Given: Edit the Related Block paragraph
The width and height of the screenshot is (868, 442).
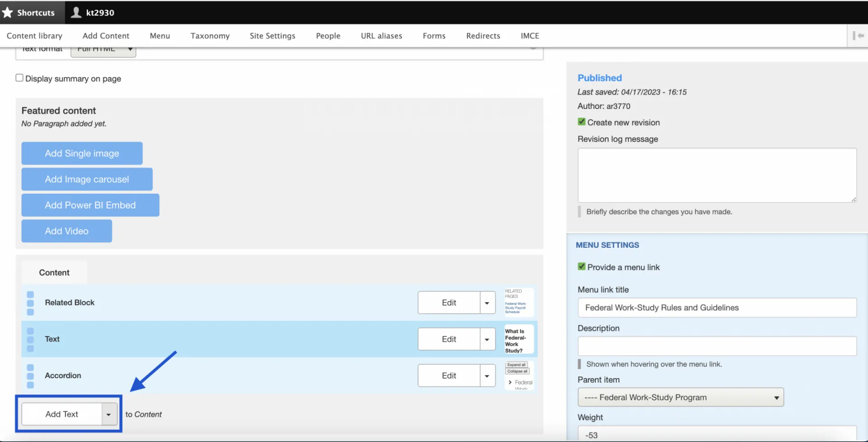Looking at the screenshot, I should tap(449, 303).
